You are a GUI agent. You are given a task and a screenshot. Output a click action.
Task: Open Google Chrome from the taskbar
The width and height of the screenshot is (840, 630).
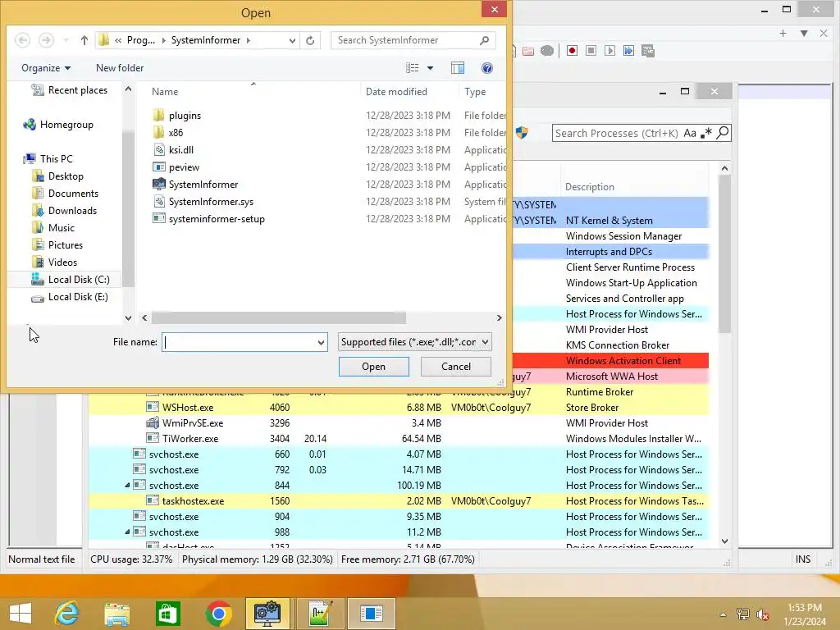tap(218, 614)
